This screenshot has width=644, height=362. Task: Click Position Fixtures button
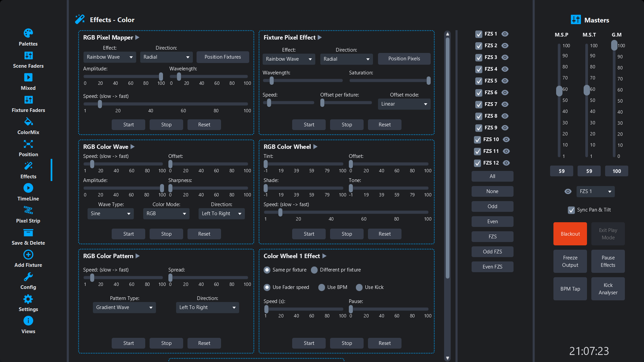pos(223,57)
